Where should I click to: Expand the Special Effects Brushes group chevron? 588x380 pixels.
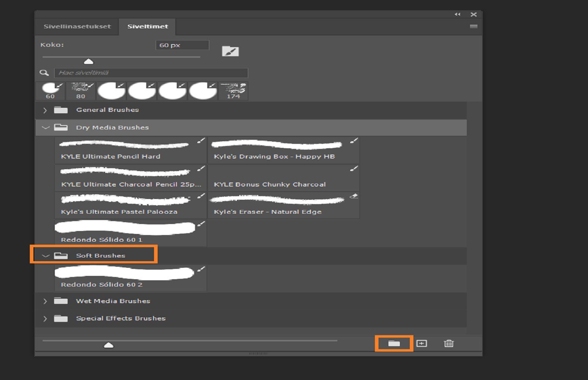tap(45, 319)
